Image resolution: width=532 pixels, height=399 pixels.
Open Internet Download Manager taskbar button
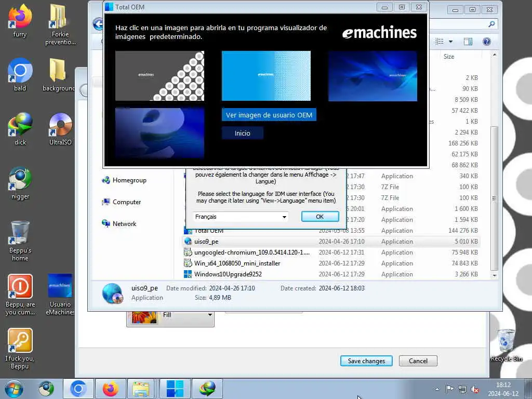[207, 389]
